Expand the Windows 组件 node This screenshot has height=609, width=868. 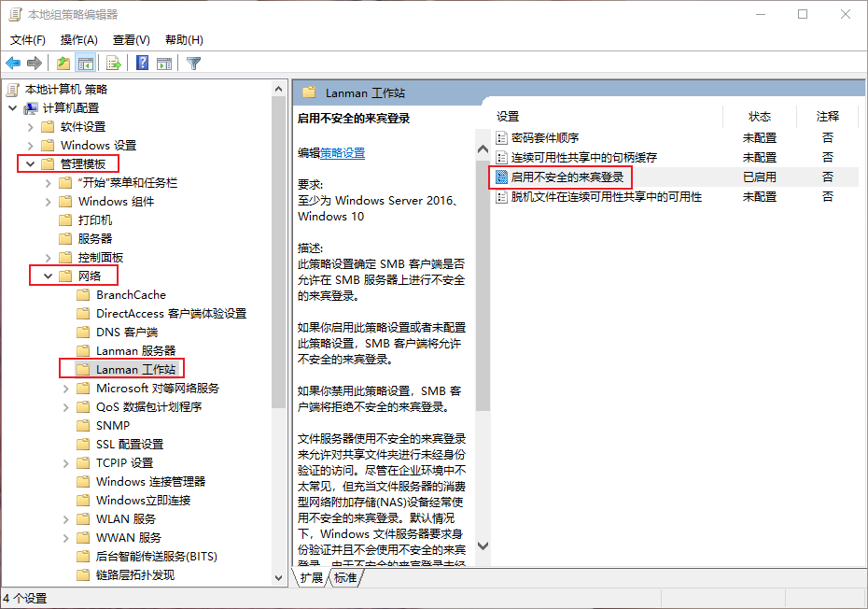[49, 202]
